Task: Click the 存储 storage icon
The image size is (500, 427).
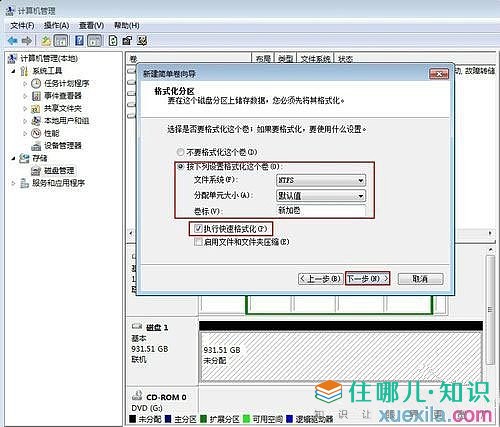Action: click(24, 158)
